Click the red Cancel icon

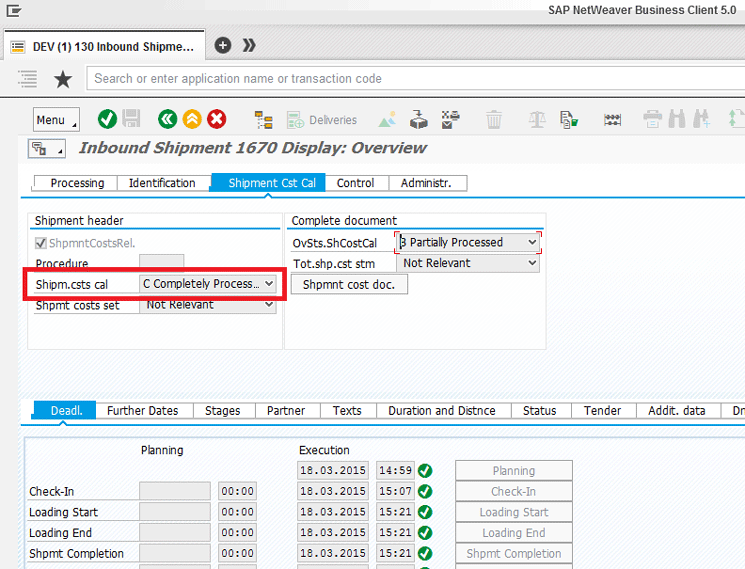tap(216, 119)
